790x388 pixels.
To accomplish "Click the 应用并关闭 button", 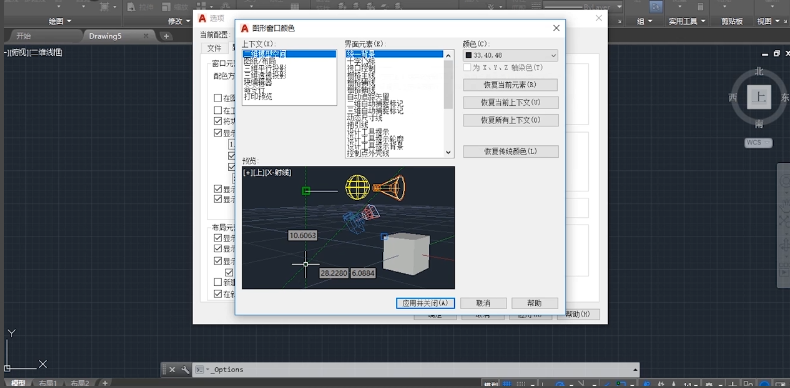I will 425,303.
